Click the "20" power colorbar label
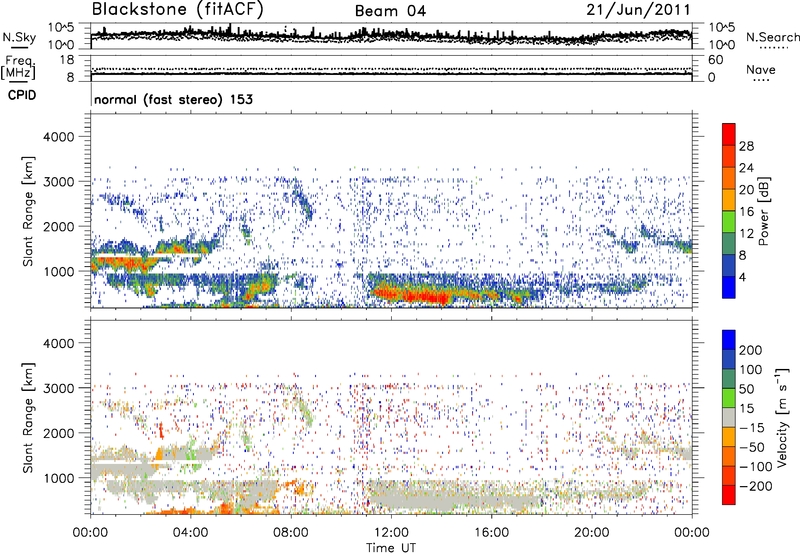Screen dimensions: 800x554 [746, 190]
